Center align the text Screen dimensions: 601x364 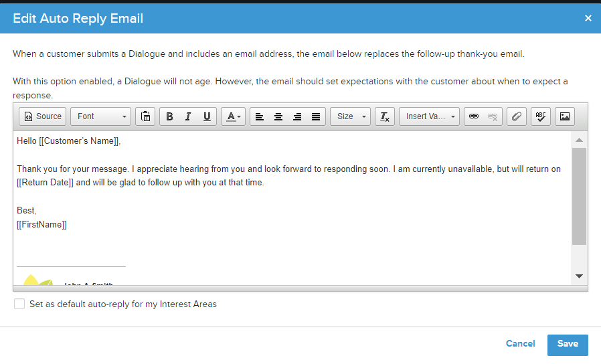[x=278, y=116]
